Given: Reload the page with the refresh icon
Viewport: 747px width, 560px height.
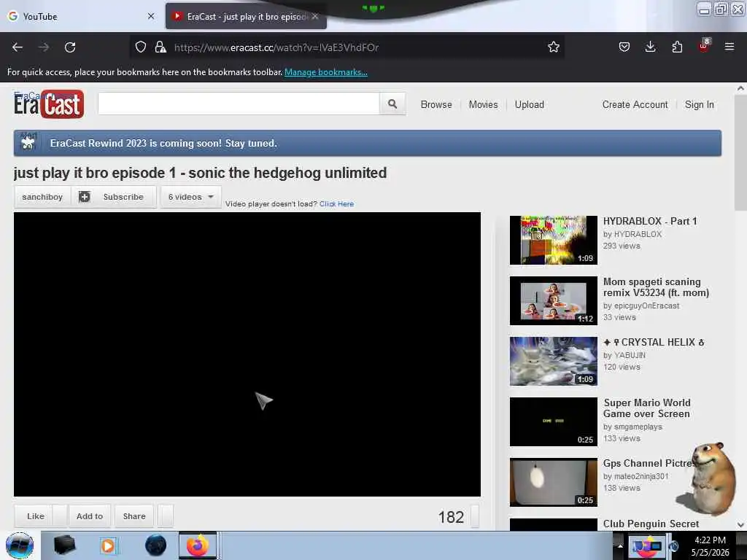Looking at the screenshot, I should [x=70, y=47].
